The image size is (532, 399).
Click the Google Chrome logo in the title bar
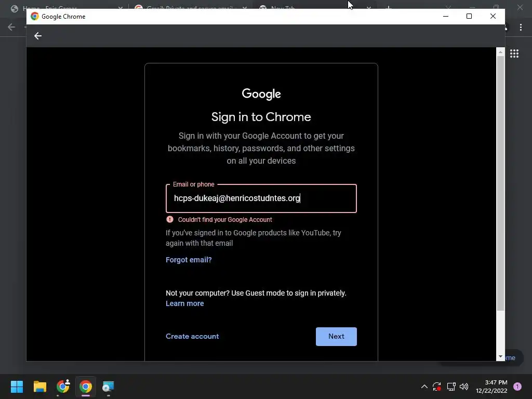click(x=35, y=16)
